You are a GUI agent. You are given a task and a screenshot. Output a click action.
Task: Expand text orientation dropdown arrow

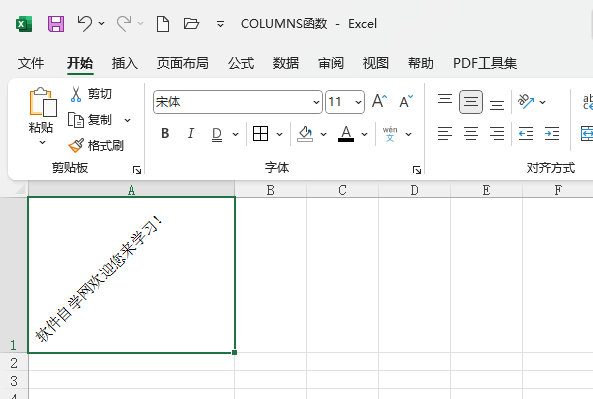[x=542, y=102]
